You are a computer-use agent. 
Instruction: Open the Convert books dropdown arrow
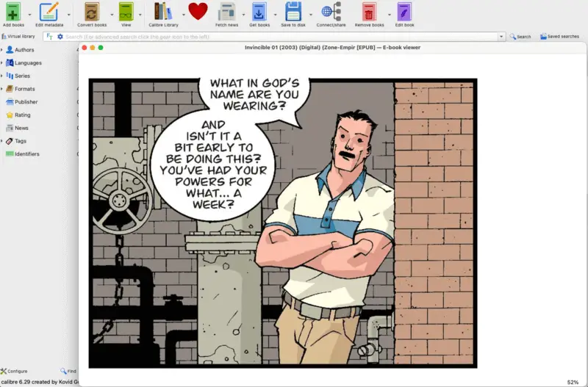112,15
